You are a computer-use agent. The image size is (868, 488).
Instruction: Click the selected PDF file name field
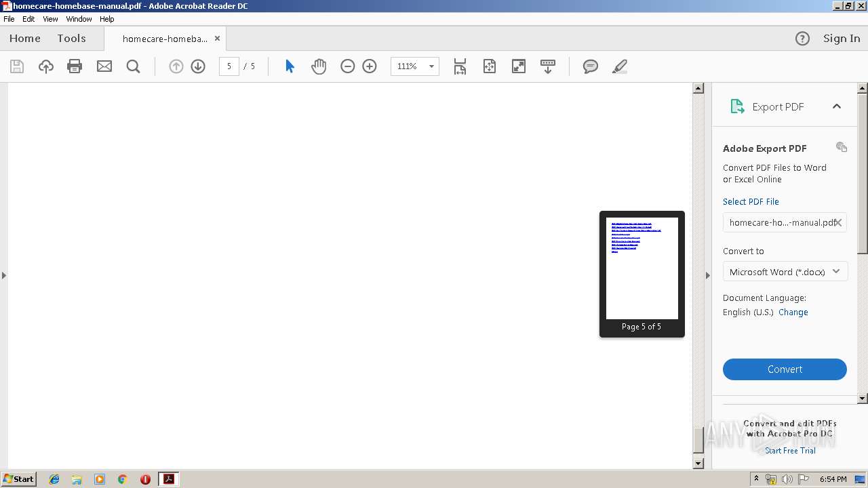click(785, 222)
